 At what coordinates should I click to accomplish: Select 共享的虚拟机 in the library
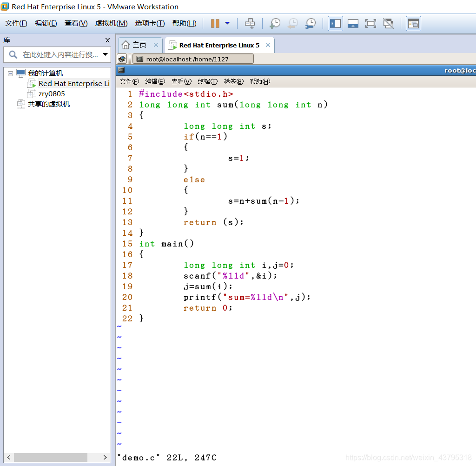48,104
